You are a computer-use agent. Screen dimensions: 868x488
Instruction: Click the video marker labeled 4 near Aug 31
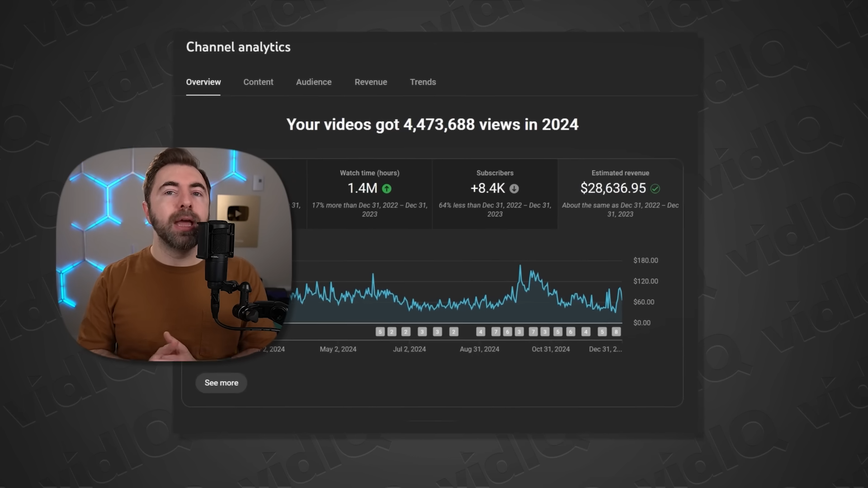pos(481,332)
